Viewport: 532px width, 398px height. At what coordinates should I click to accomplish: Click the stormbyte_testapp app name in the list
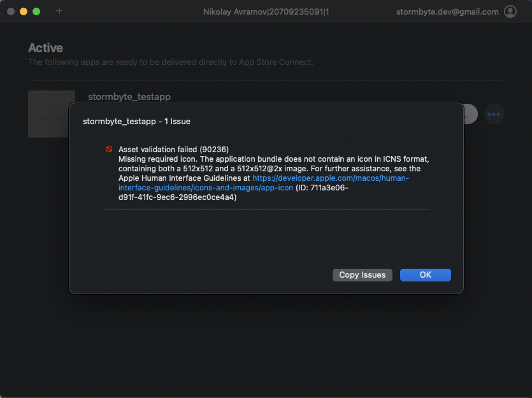(x=129, y=97)
